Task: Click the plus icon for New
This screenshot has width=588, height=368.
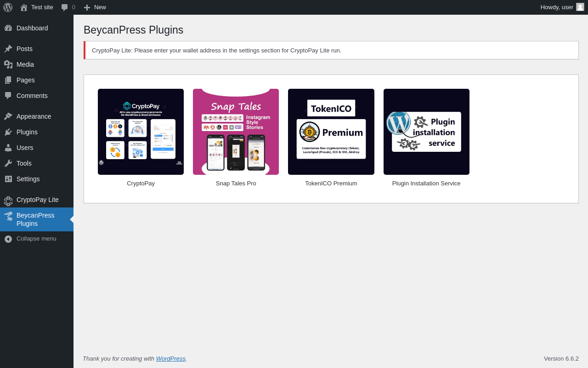Action: point(87,7)
